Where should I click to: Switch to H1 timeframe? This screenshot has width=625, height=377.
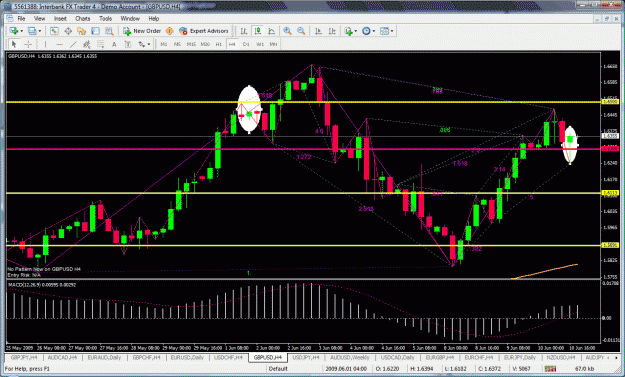[x=218, y=44]
